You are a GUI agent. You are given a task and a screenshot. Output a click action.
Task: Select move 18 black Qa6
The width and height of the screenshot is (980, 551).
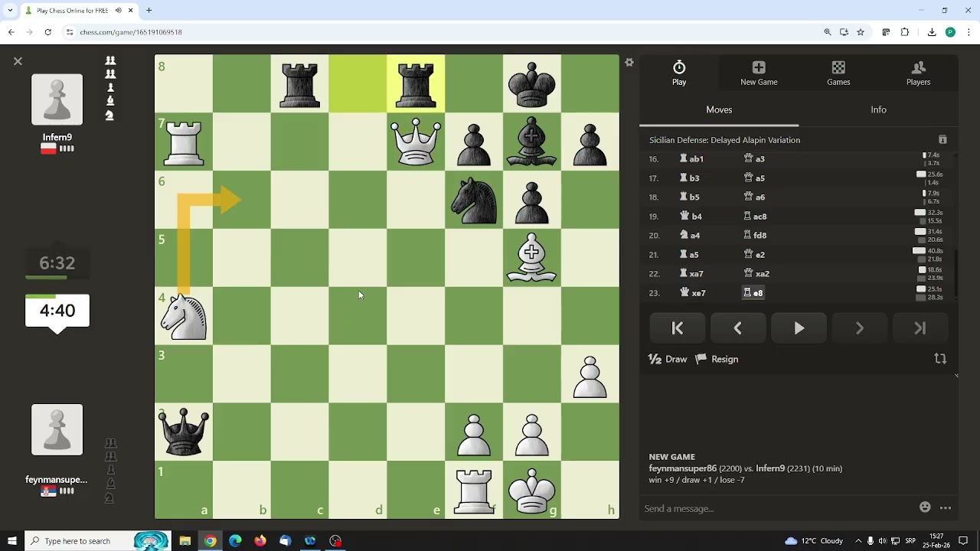coord(754,197)
